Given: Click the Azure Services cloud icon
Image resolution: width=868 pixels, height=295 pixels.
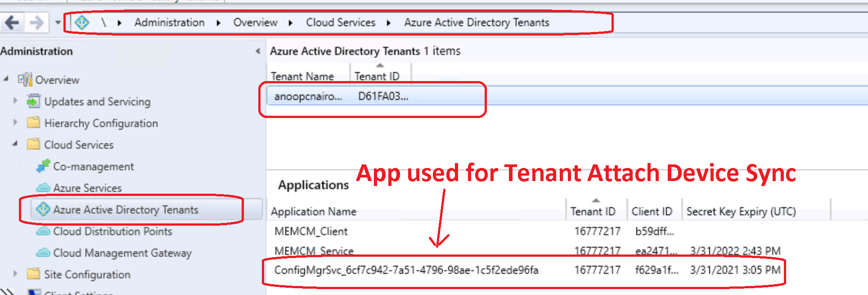Looking at the screenshot, I should click(x=43, y=187).
